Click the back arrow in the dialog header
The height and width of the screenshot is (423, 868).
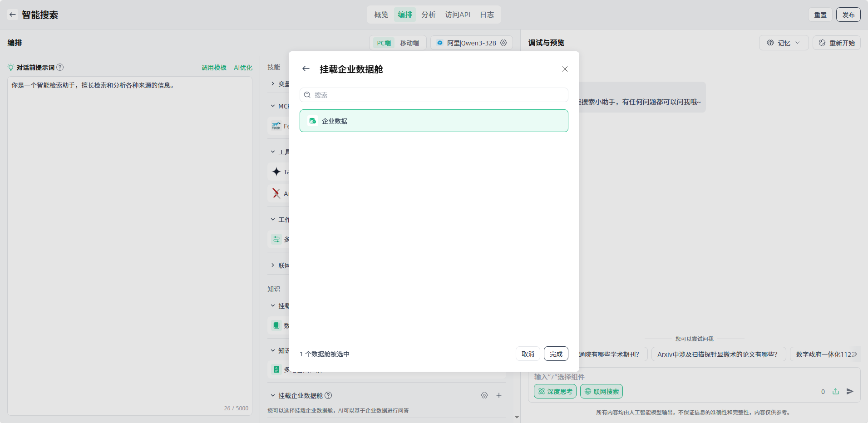(x=306, y=69)
